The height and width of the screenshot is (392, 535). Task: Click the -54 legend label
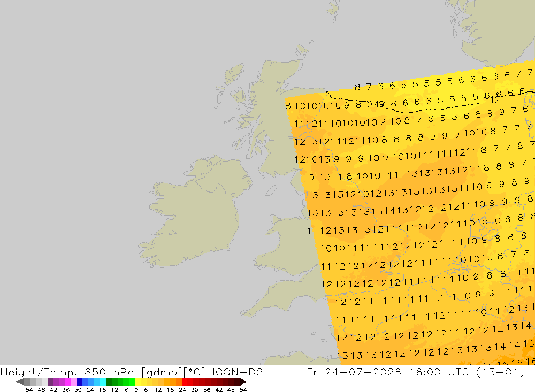coord(27,390)
